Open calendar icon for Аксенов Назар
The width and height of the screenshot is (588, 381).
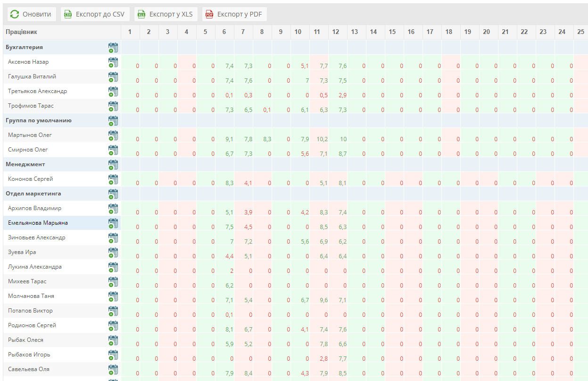113,62
